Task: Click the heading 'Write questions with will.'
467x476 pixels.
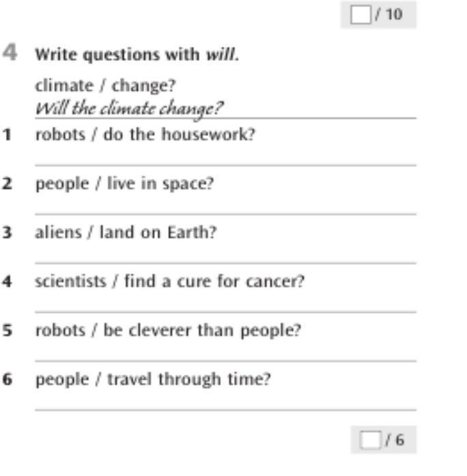Action: point(137,54)
